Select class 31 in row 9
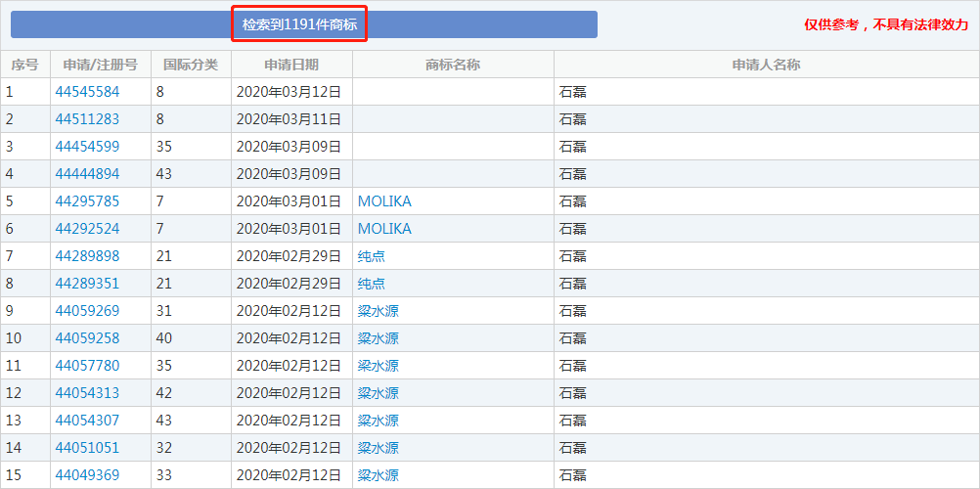This screenshot has width=980, height=489. [163, 311]
